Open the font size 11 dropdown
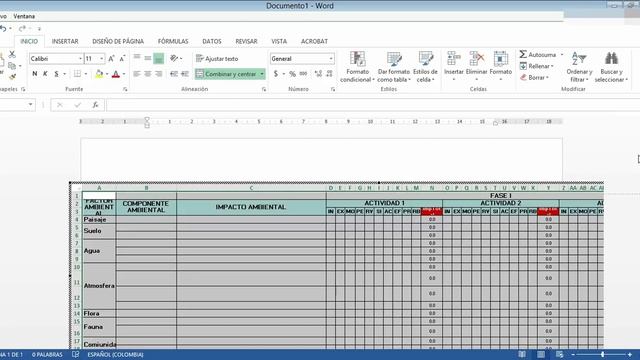This screenshot has height=360, width=640. point(102,59)
